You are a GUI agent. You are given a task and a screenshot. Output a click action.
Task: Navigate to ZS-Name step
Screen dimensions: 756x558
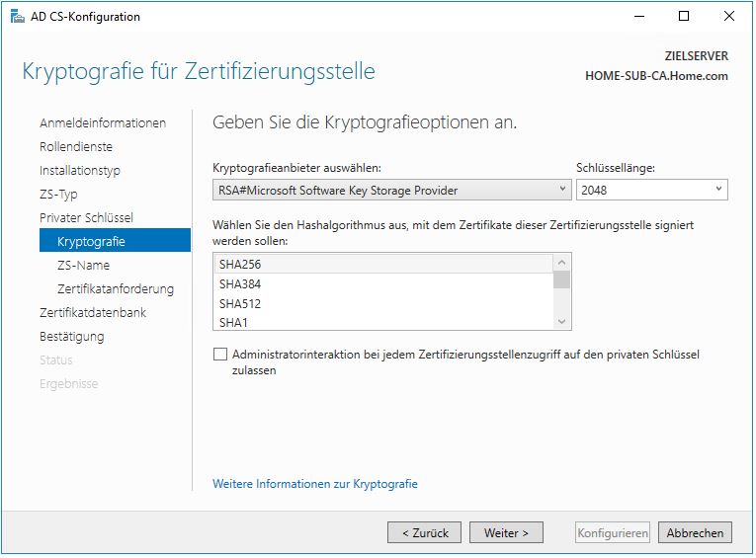click(84, 266)
